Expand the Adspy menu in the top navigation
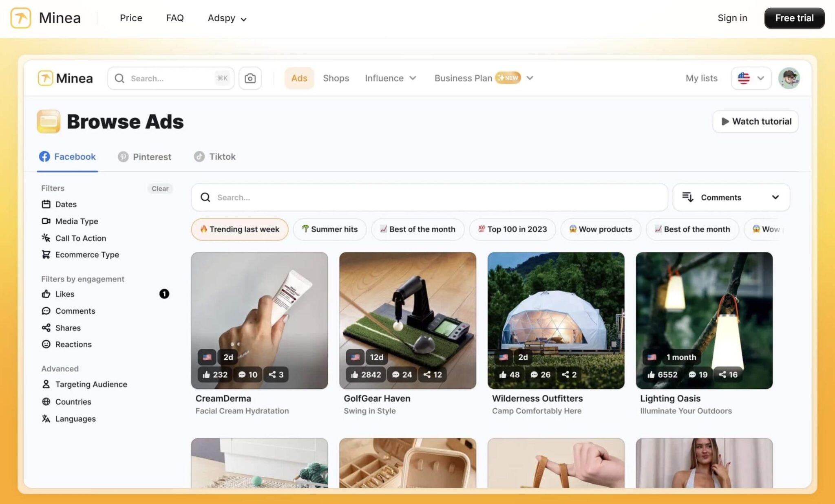 (227, 18)
